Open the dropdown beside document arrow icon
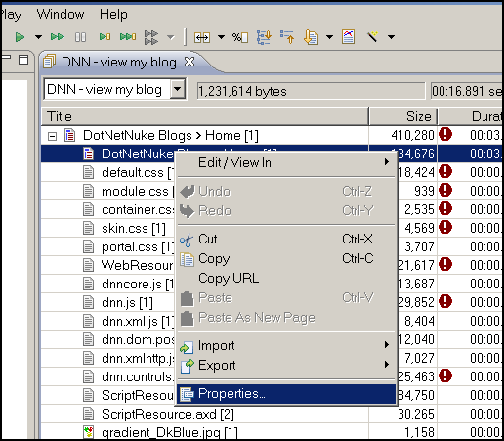This screenshot has width=504, height=441. pos(329,37)
